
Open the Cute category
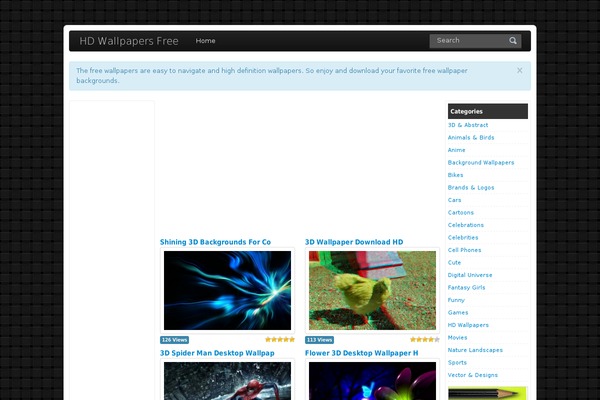point(455,263)
